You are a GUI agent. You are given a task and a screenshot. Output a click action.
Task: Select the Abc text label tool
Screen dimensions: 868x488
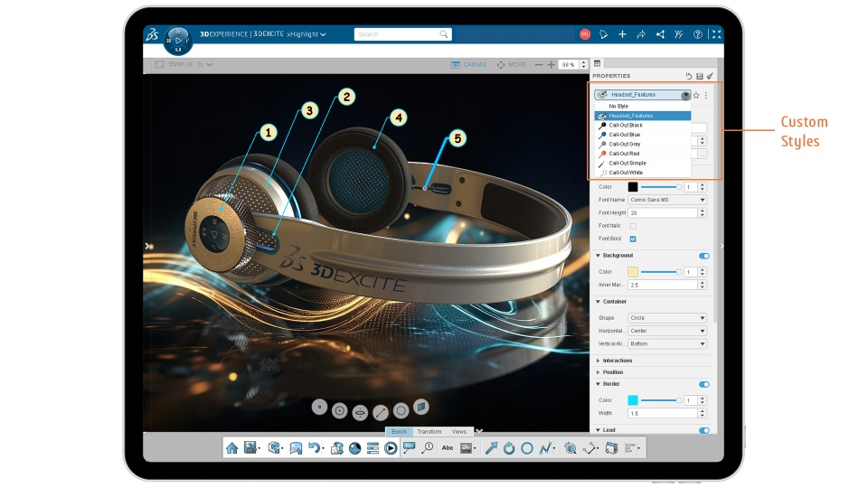tap(448, 447)
